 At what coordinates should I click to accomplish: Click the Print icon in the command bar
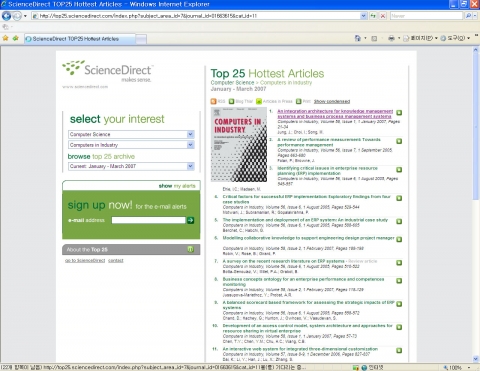click(x=391, y=38)
